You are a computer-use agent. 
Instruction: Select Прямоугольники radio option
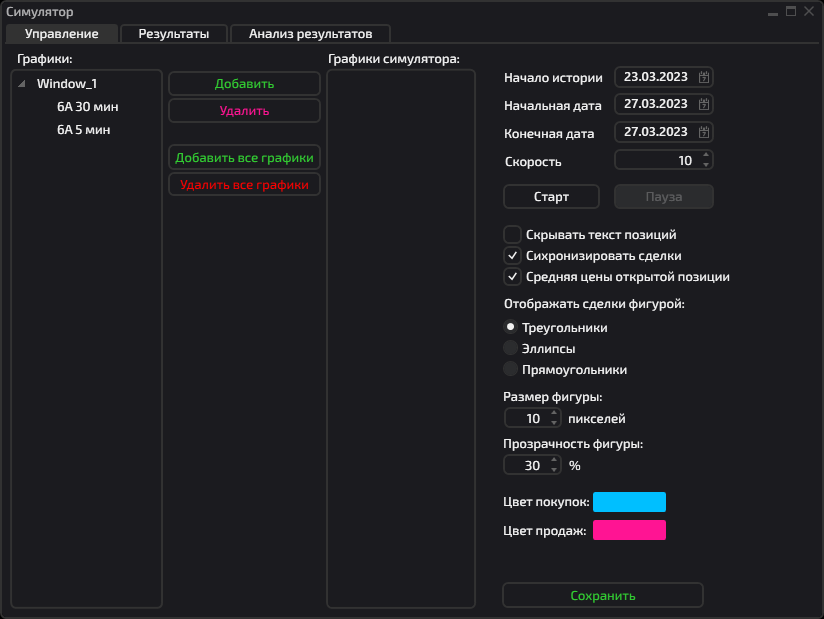510,369
